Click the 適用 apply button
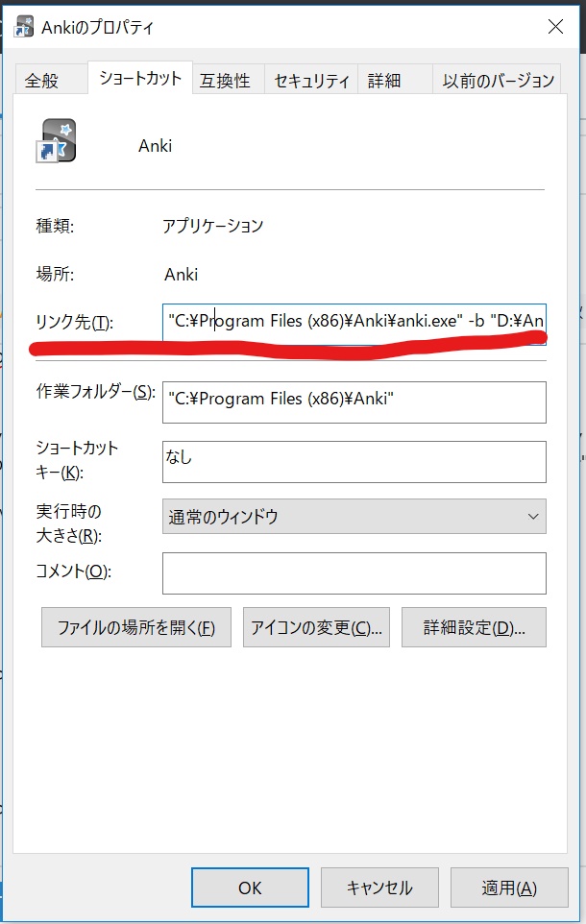 click(x=509, y=888)
